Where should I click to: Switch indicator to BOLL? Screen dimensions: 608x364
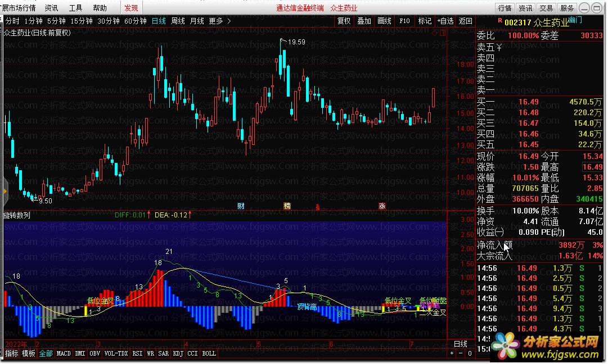pyautogui.click(x=209, y=353)
